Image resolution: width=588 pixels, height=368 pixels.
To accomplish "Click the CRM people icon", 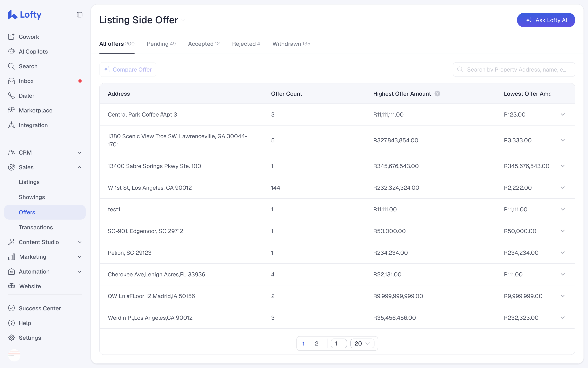I will 11,153.
